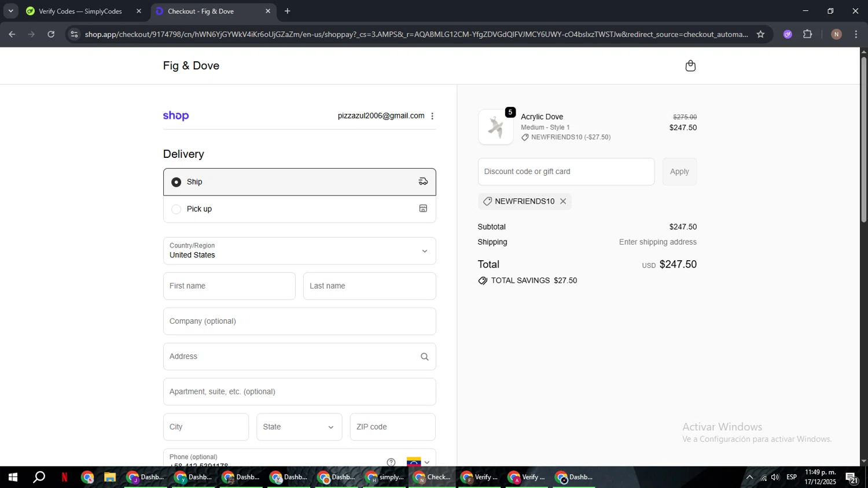Open the Country/Region dropdown
This screenshot has width=868, height=488.
pyautogui.click(x=299, y=251)
